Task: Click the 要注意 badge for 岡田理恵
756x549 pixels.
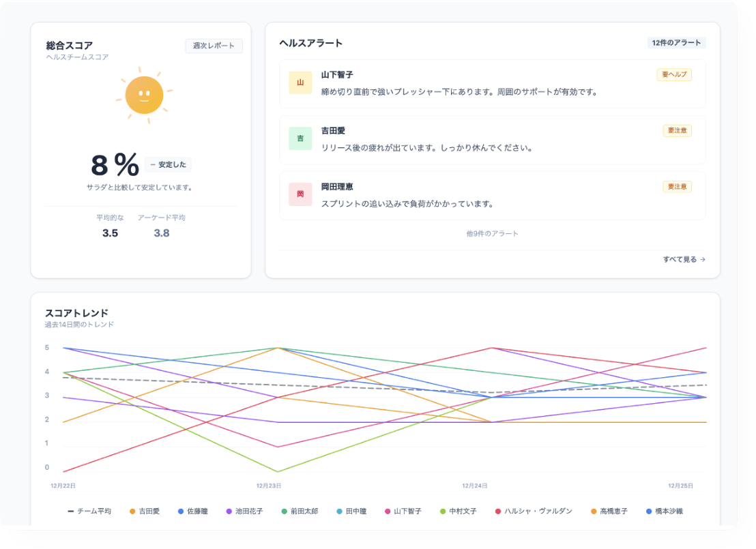Action: 677,186
